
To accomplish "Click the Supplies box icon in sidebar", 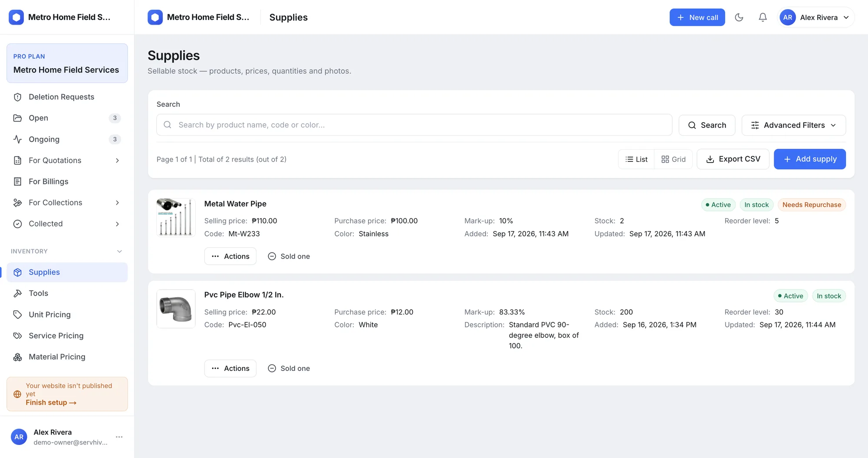I will pyautogui.click(x=17, y=272).
